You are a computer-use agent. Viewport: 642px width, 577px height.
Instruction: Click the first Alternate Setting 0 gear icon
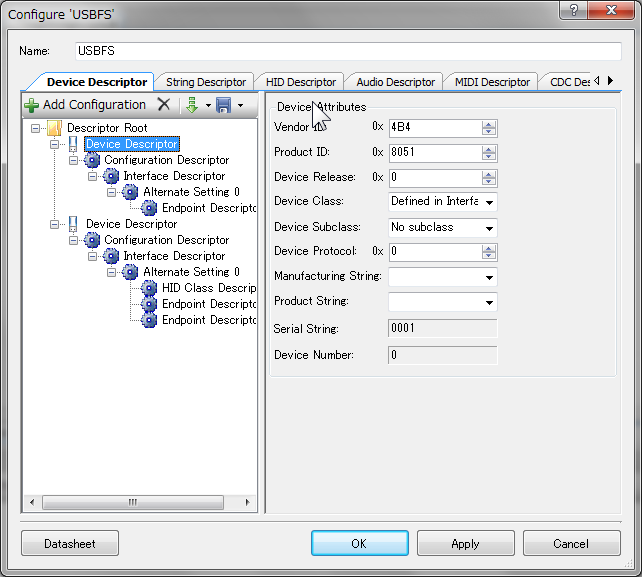tap(130, 192)
